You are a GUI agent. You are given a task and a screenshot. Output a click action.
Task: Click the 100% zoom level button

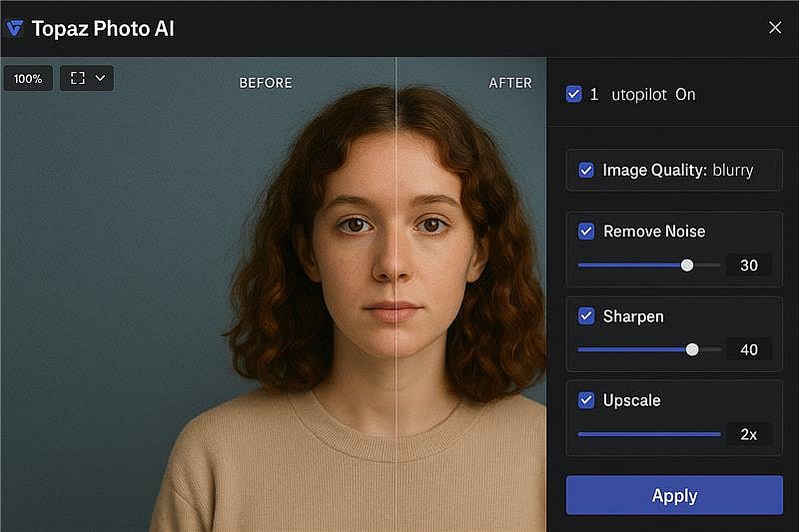28,78
